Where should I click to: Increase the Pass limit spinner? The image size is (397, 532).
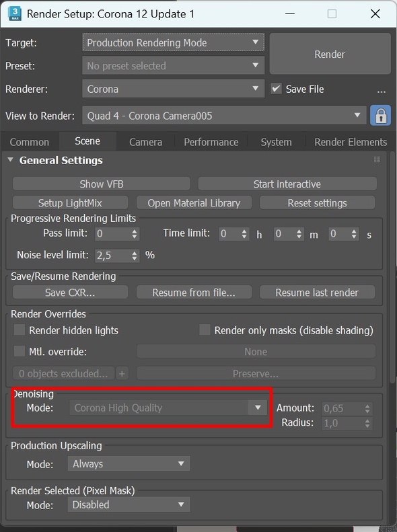pos(135,231)
